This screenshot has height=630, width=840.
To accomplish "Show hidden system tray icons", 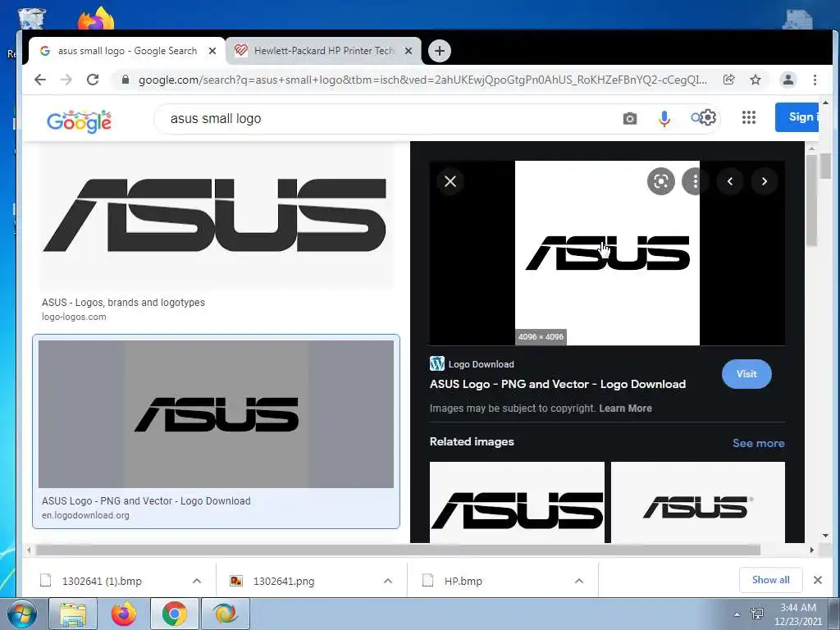I will point(737,614).
